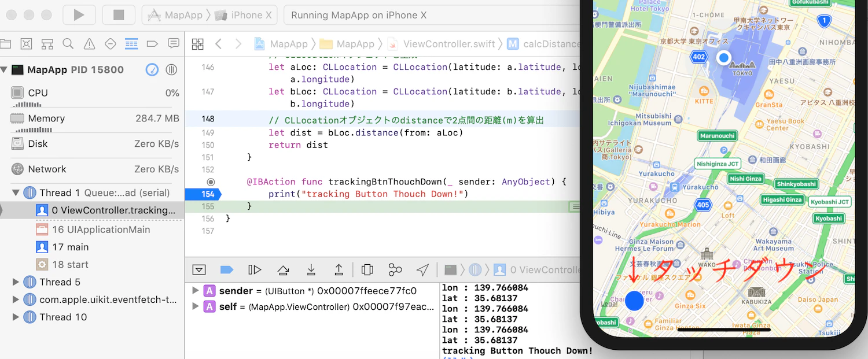This screenshot has height=359, width=868.
Task: Collapse the MapApp PID 15800 process
Action: coord(4,70)
